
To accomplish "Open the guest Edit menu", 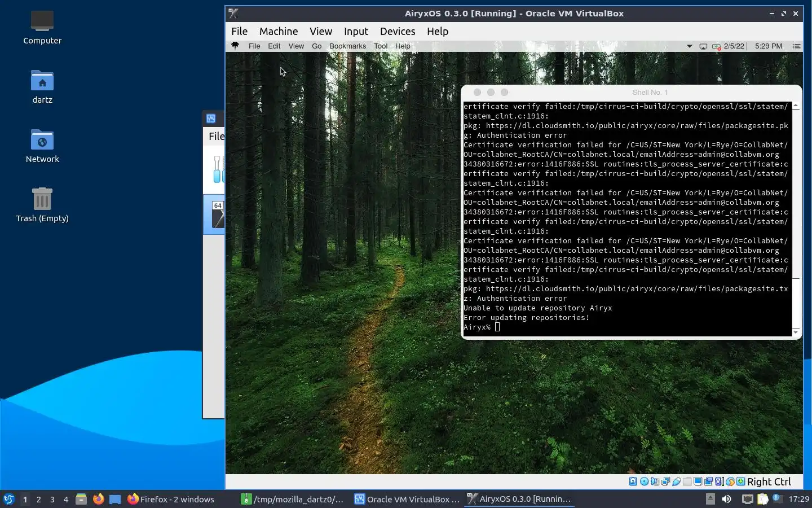I will pos(274,46).
